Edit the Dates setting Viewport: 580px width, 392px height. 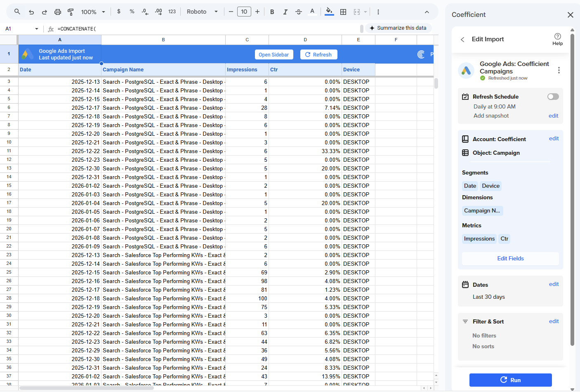pos(554,284)
